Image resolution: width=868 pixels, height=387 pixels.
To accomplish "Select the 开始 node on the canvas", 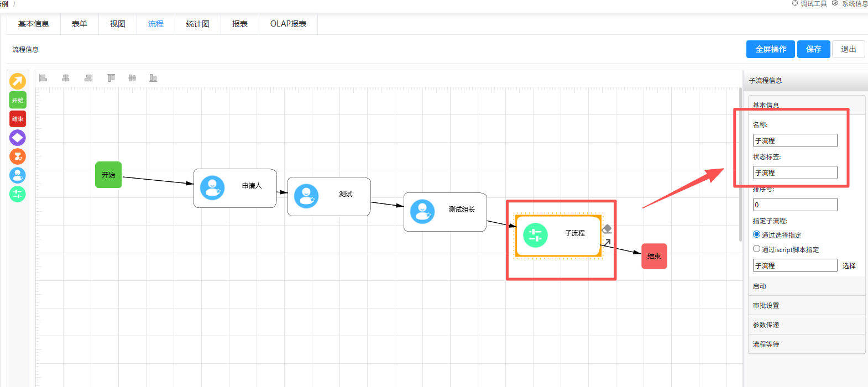I will coord(108,175).
